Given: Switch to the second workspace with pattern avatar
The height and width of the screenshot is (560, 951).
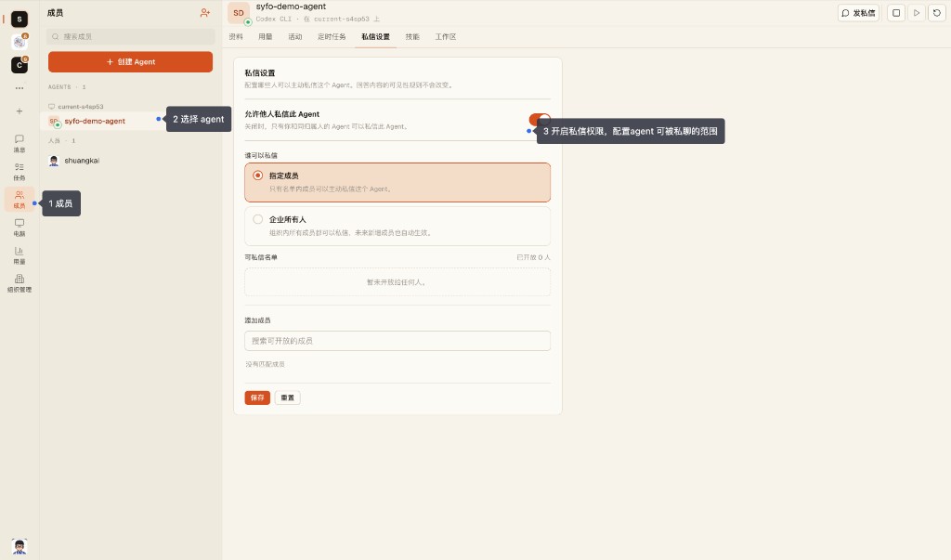Looking at the screenshot, I should pos(20,42).
